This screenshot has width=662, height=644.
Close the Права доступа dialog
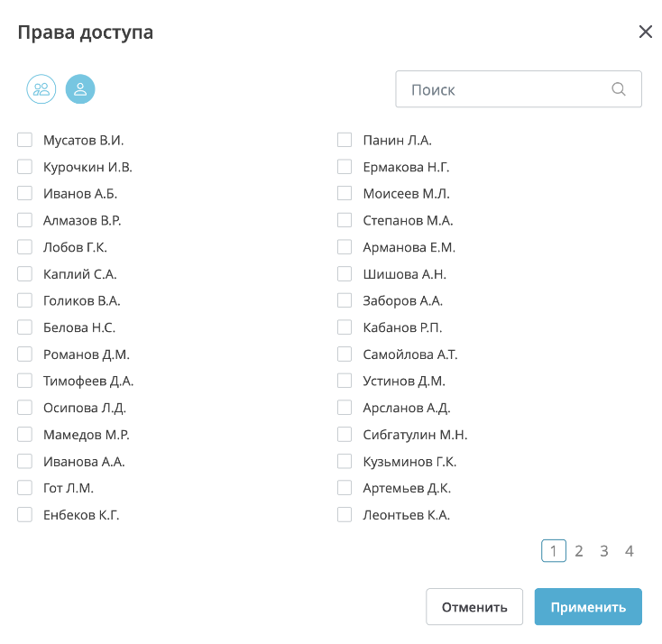[646, 32]
